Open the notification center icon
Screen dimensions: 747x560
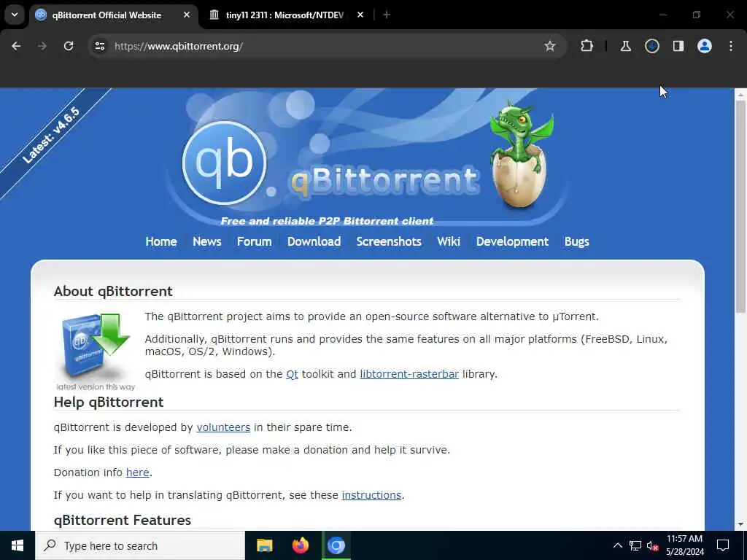723,545
